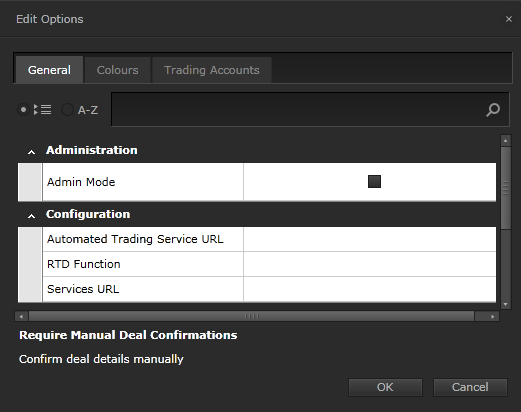Click horizontal scrollbar left arrow
Screen dimensions: 521x412
pos(21,316)
